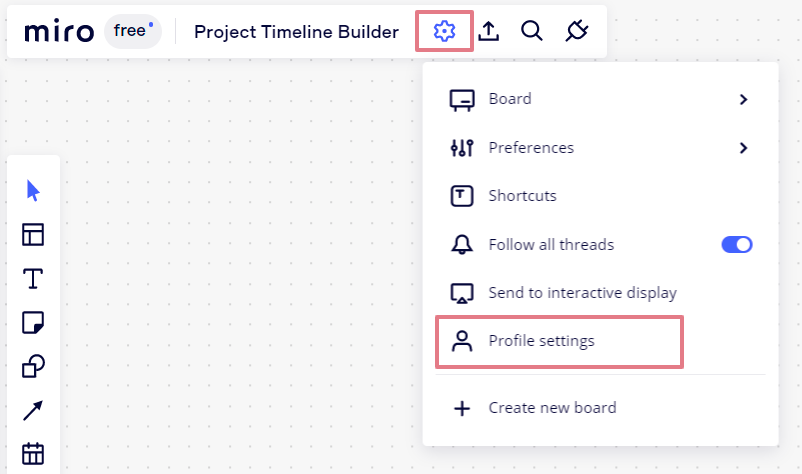Select the Text tool
Image resolution: width=802 pixels, height=474 pixels.
[x=33, y=278]
